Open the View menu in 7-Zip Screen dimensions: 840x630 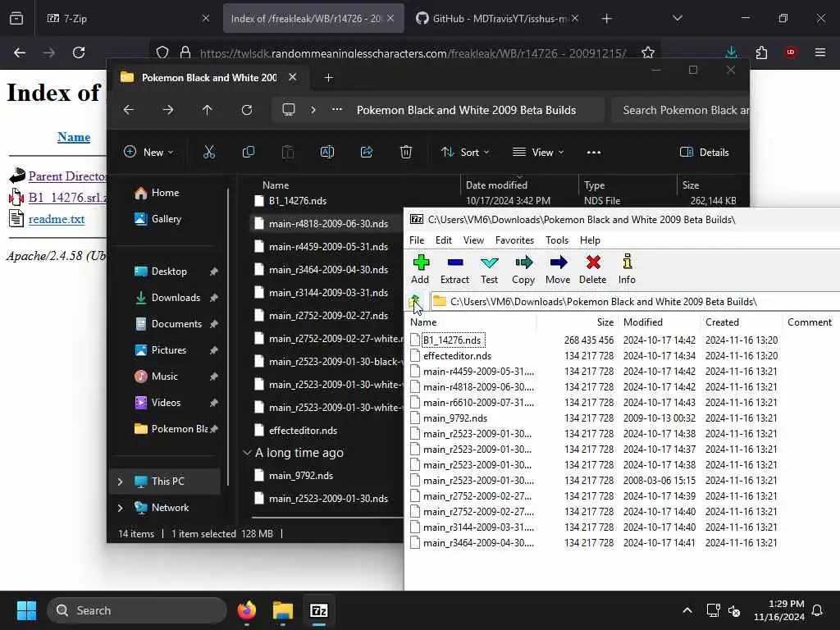473,240
